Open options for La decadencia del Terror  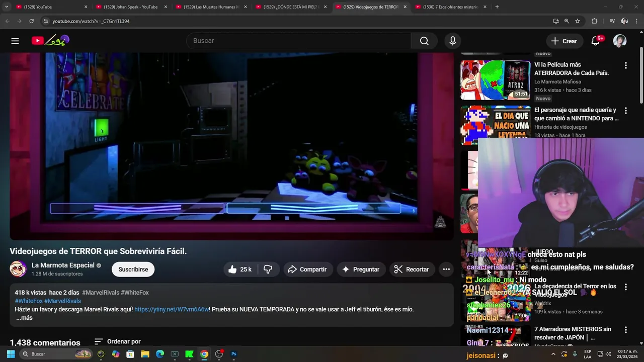pos(626,287)
